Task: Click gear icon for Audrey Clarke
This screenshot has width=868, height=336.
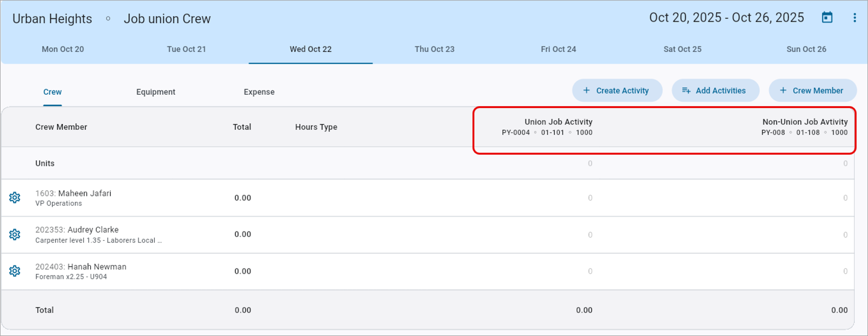Action: coord(15,235)
